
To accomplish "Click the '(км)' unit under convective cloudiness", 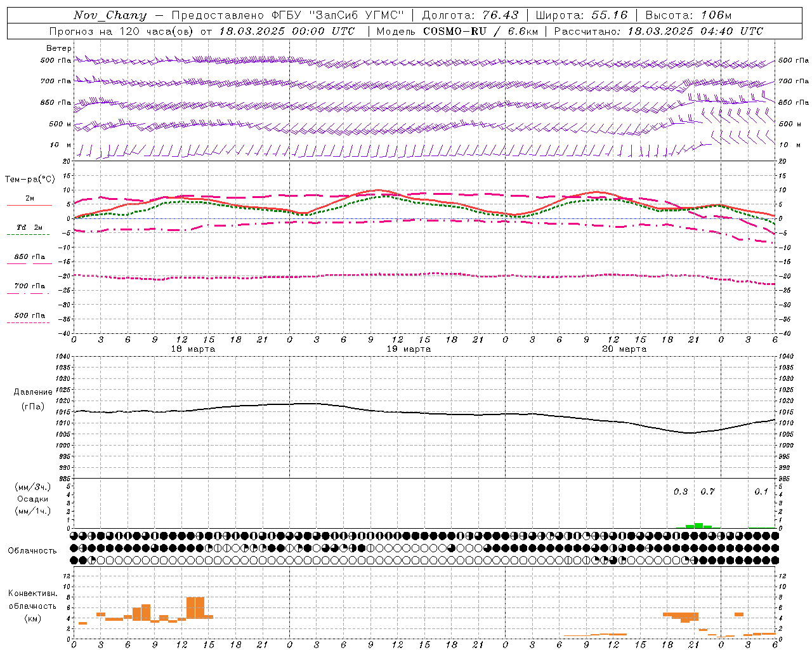I will (32, 618).
